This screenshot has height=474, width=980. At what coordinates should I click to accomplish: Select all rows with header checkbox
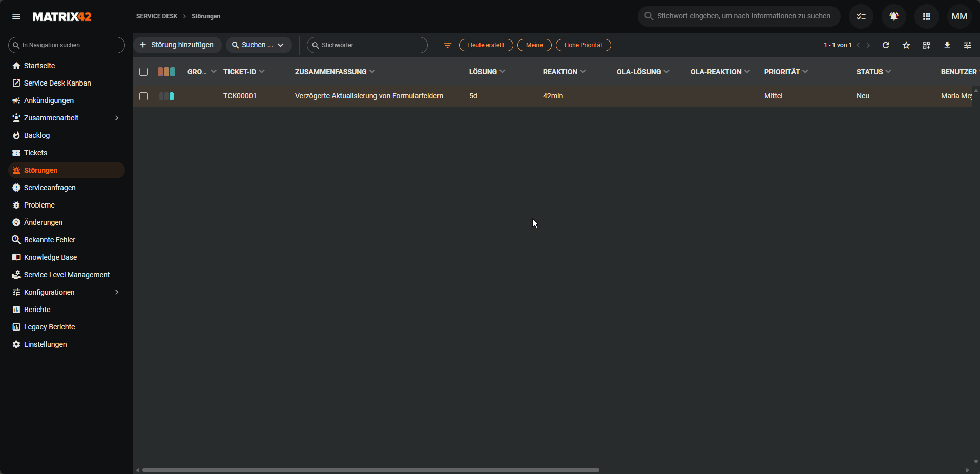143,72
